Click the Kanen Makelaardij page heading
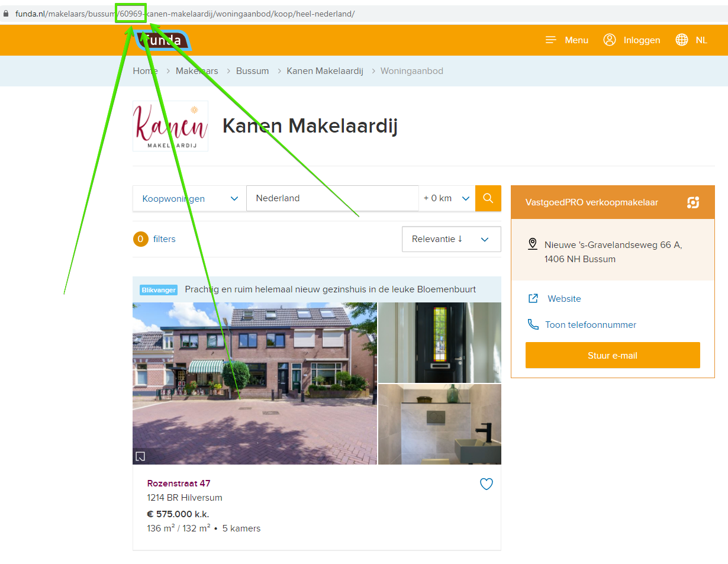 310,126
